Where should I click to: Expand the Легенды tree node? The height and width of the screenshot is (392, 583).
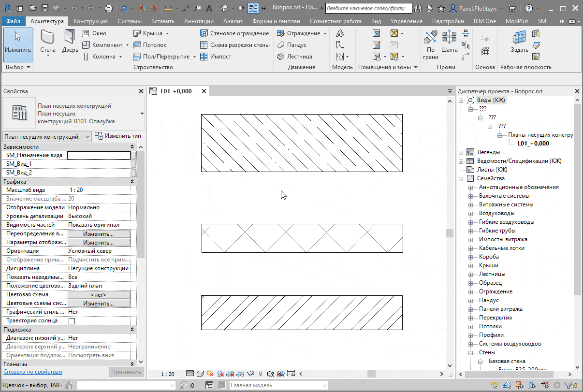click(x=461, y=152)
